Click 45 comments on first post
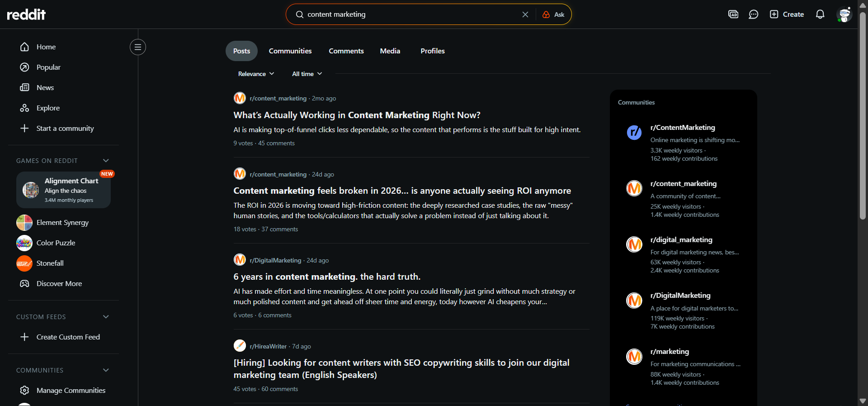The width and height of the screenshot is (868, 406). coord(276,143)
